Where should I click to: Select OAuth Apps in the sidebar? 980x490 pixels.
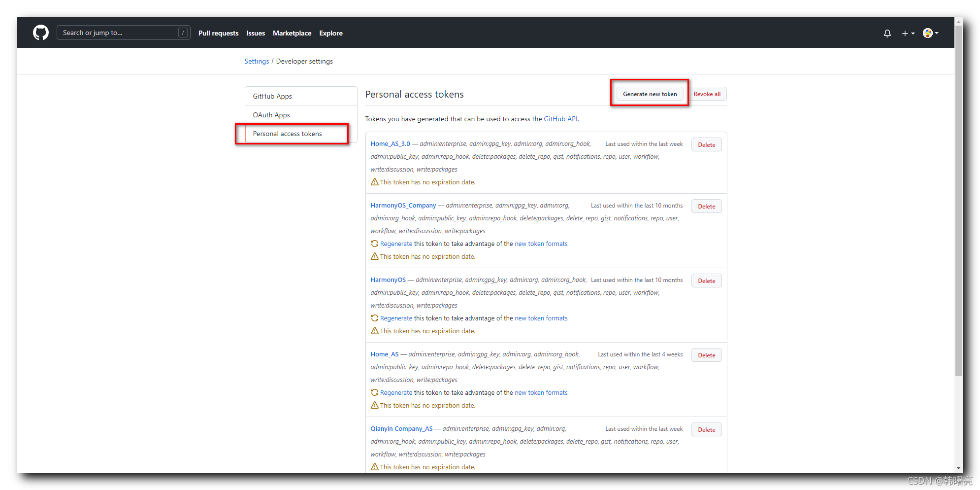(x=301, y=115)
